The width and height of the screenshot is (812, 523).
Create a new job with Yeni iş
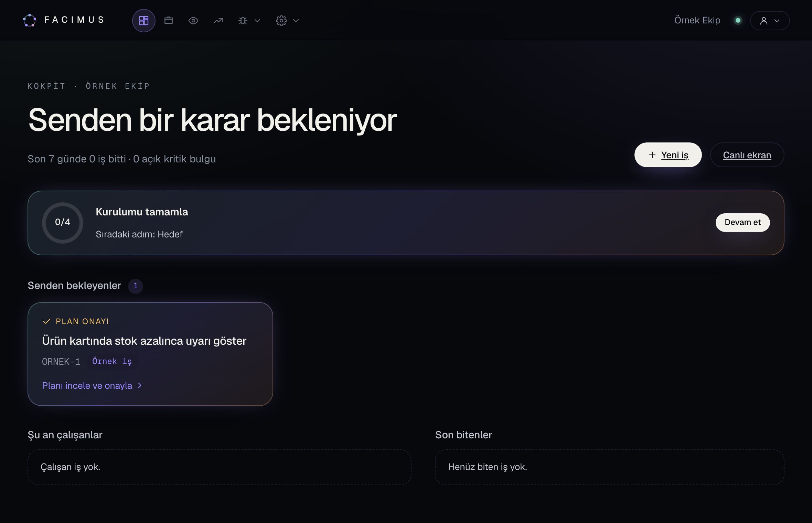point(668,155)
